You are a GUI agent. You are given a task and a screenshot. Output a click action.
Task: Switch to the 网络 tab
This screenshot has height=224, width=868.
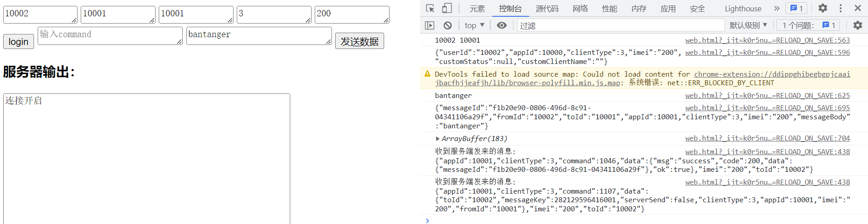tap(580, 9)
